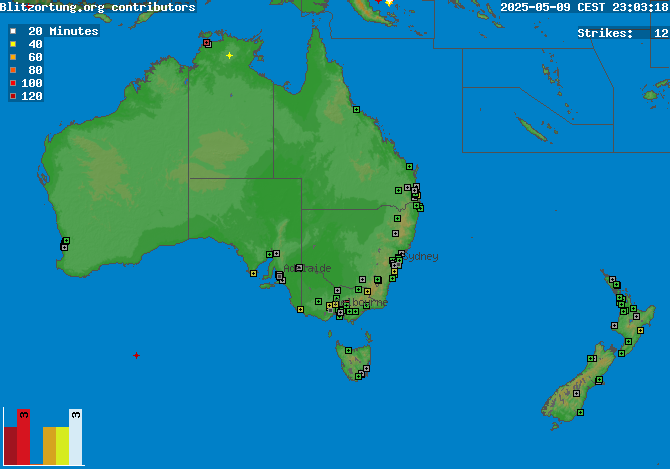Click the Strikes counter showing 12

622,33
